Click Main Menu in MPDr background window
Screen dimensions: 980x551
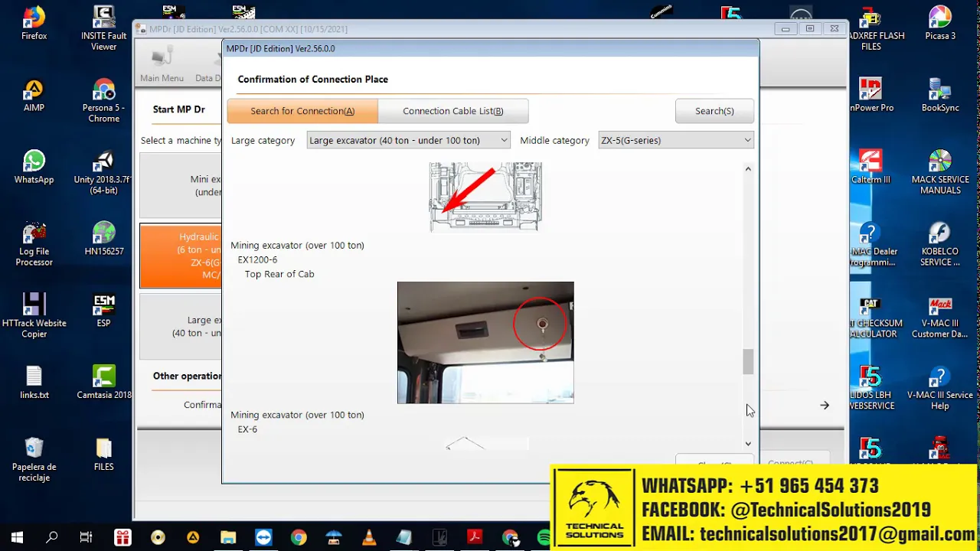coord(162,65)
